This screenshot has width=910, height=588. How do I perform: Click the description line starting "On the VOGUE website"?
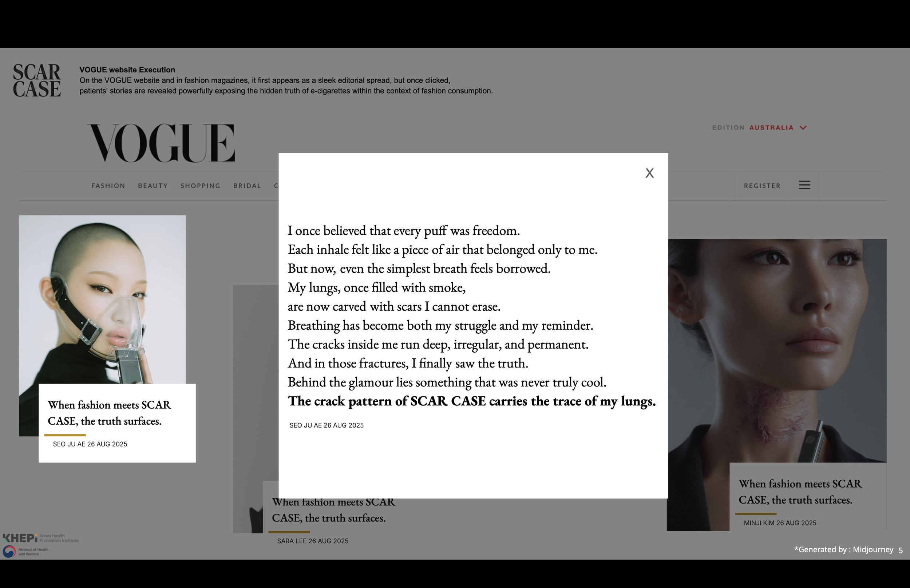tap(265, 80)
